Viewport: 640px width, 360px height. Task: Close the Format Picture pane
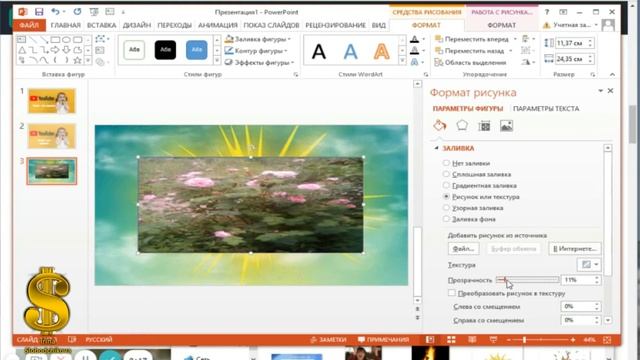click(610, 91)
